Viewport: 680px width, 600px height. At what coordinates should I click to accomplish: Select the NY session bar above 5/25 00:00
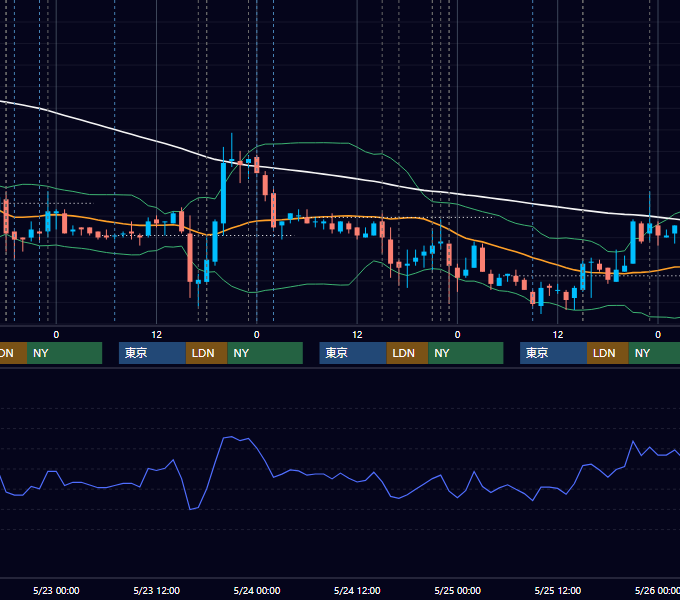pyautogui.click(x=466, y=353)
